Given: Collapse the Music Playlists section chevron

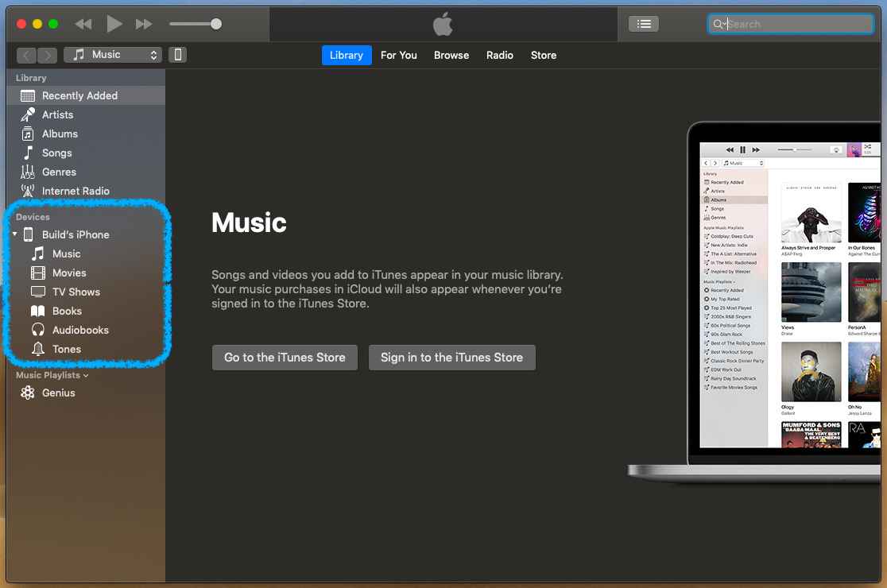Looking at the screenshot, I should [85, 375].
